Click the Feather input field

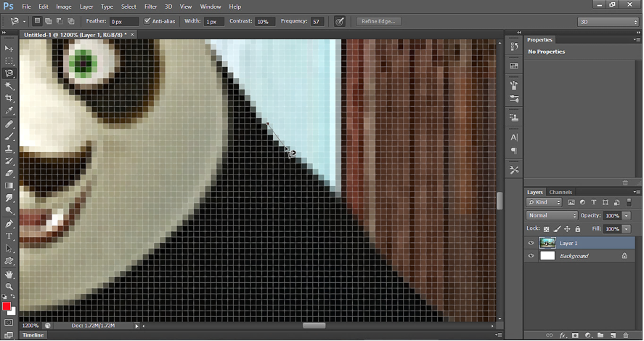point(123,21)
